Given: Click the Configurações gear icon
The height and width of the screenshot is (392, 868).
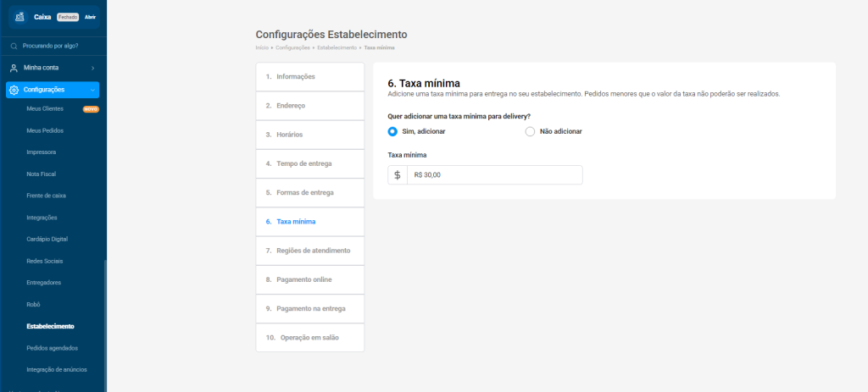Looking at the screenshot, I should pyautogui.click(x=14, y=90).
